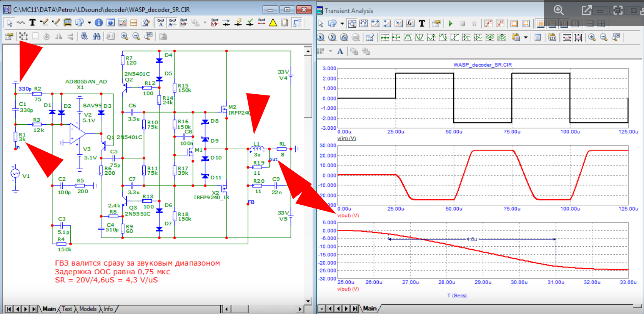Click the yellow triangle icon in schematic toolbar

point(273,23)
